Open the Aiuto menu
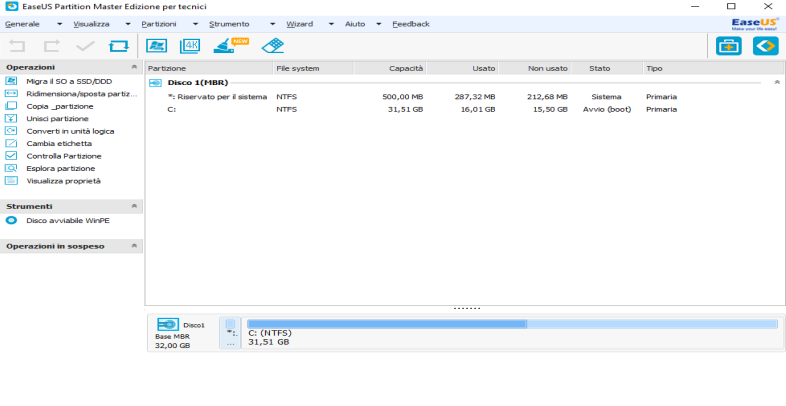 (355, 24)
